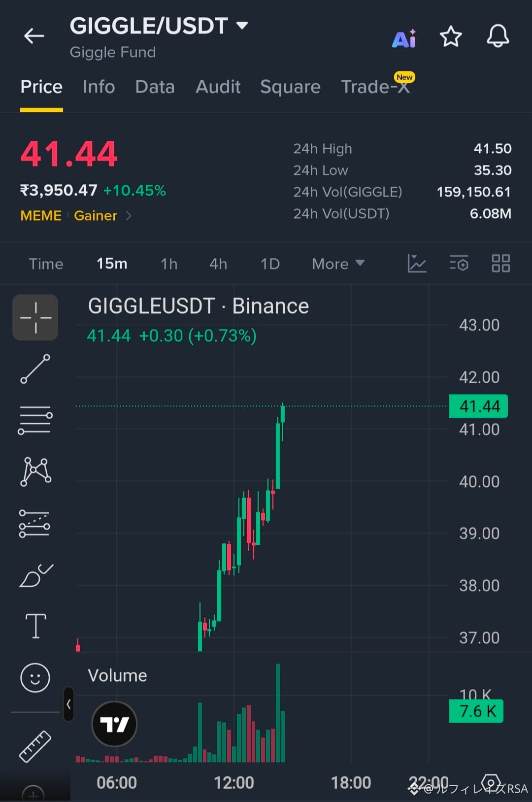Select the text annotation tool
Screen dimensions: 532x802
click(35, 626)
